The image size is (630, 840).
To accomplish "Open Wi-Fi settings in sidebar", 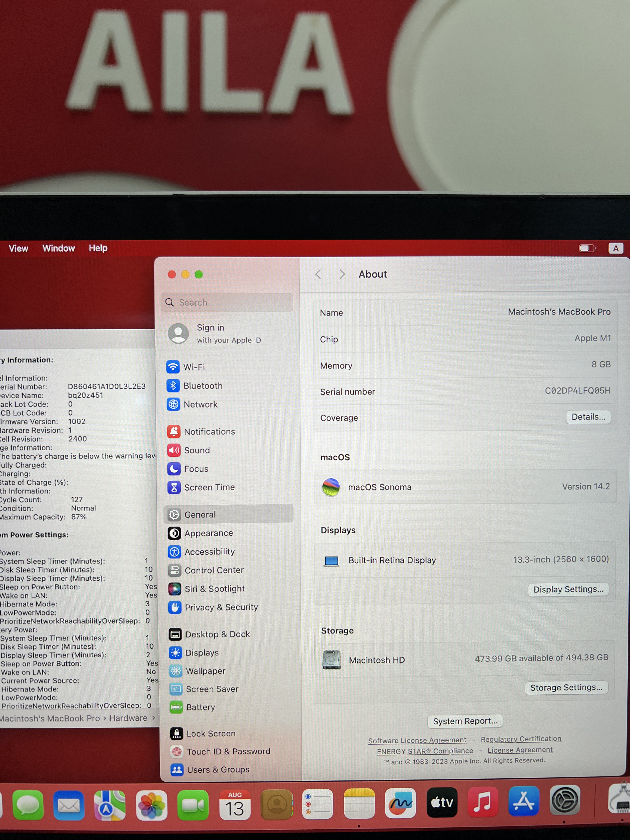I will tap(194, 367).
